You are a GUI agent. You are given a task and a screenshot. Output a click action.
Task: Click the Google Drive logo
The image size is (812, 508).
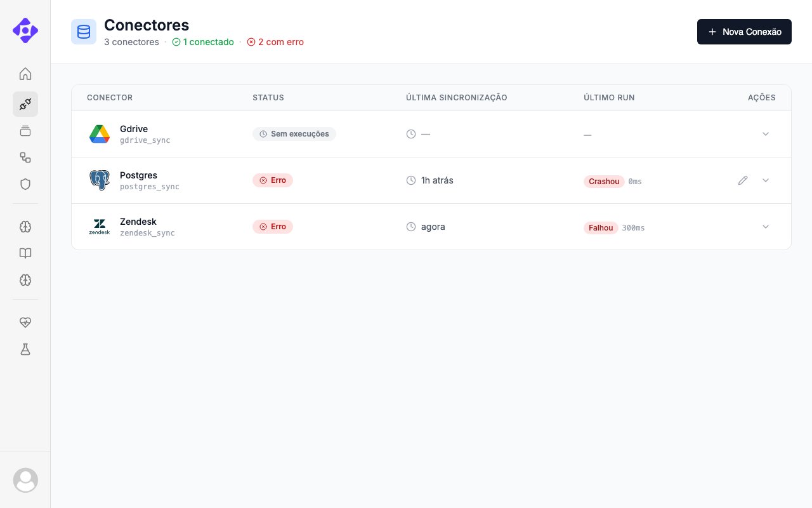[100, 134]
